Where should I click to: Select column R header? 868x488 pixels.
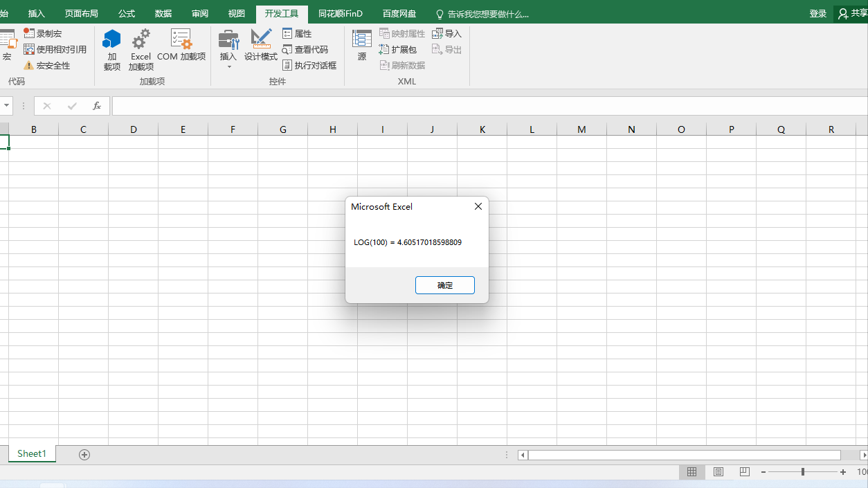(831, 129)
